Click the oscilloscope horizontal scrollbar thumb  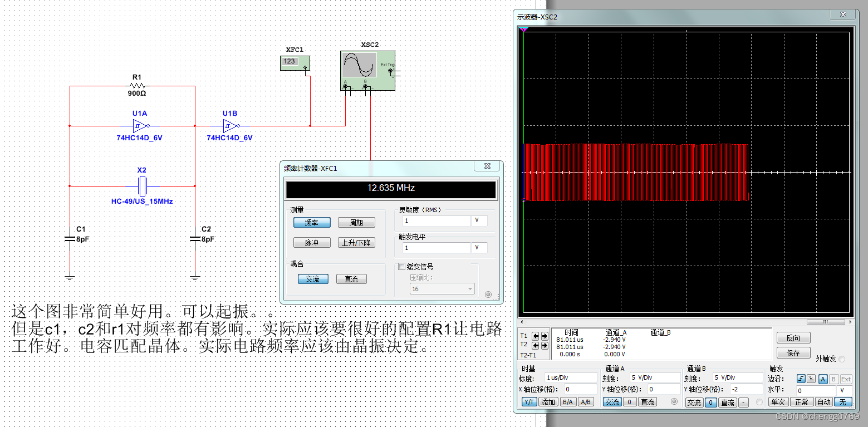(825, 322)
